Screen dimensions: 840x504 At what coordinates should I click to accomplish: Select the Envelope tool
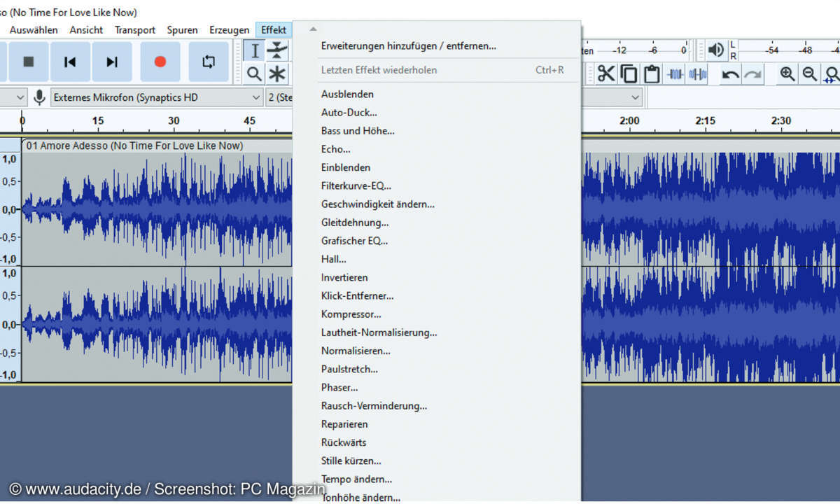click(278, 50)
